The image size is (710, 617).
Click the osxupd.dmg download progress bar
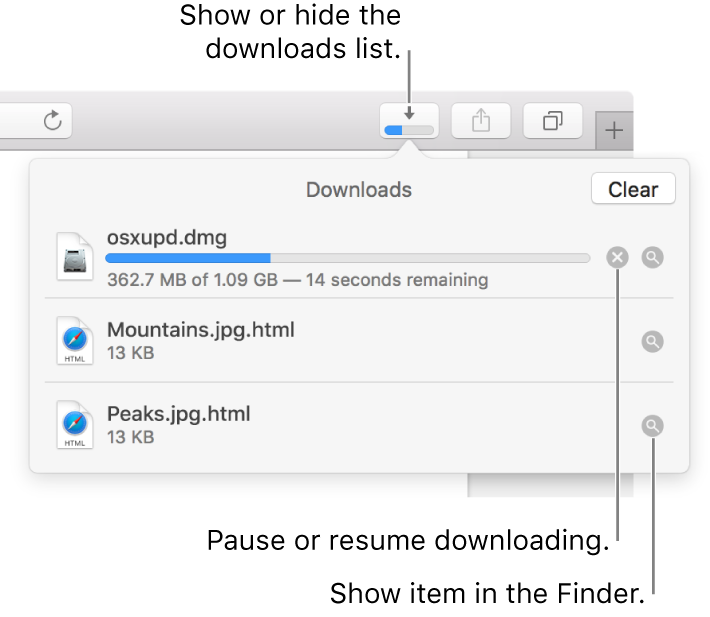[347, 258]
